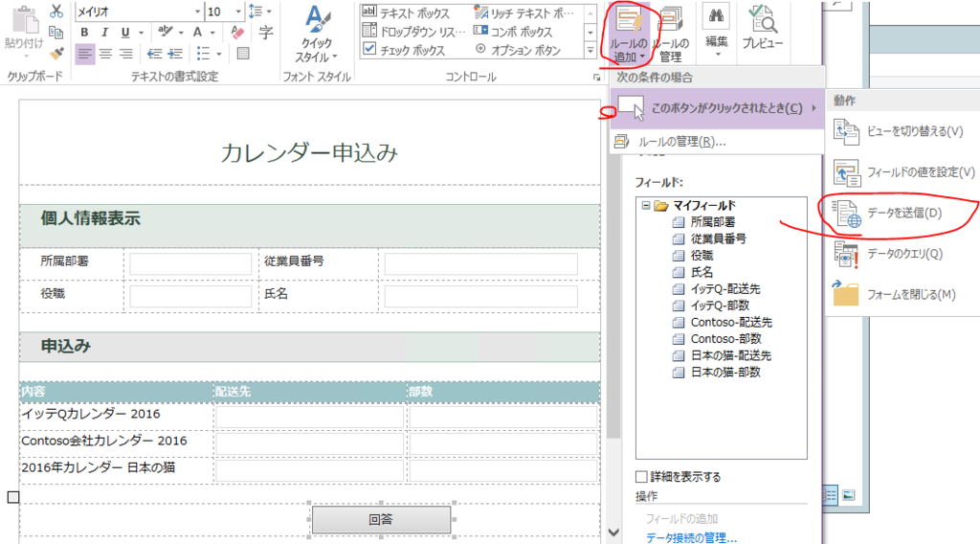Click the 回答 button on form

coord(381,520)
